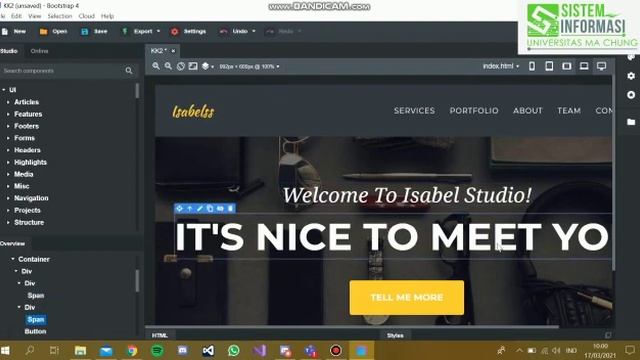Save the design with the Save button
Image resolution: width=640 pixels, height=360 pixels.
pos(94,31)
